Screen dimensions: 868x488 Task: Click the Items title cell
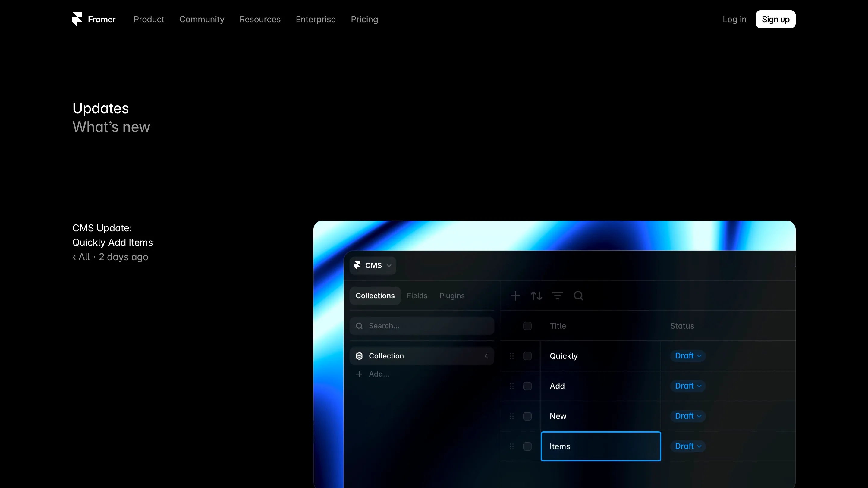tap(601, 446)
